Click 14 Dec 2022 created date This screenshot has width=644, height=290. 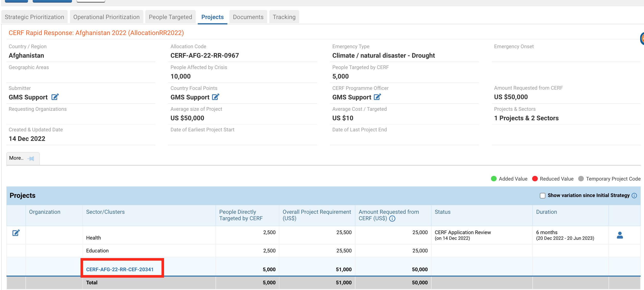pos(27,139)
